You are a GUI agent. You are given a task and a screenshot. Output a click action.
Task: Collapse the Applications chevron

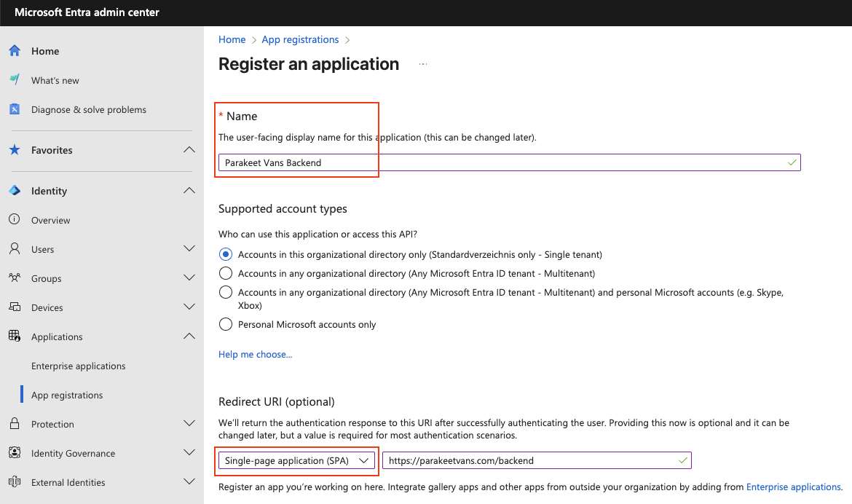click(189, 336)
